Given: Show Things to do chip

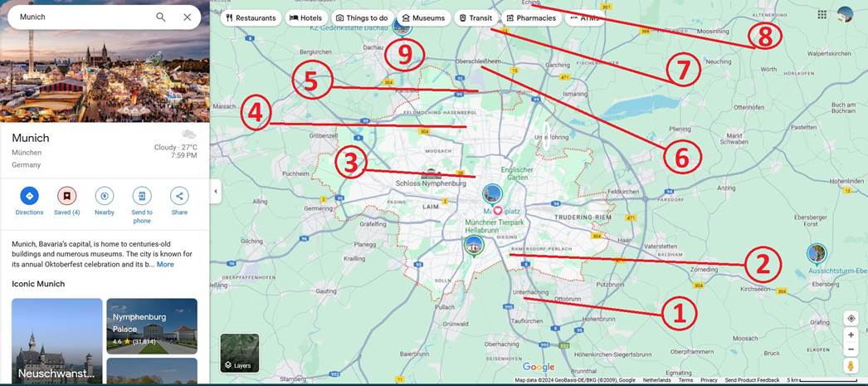Looking at the screenshot, I should [362, 17].
